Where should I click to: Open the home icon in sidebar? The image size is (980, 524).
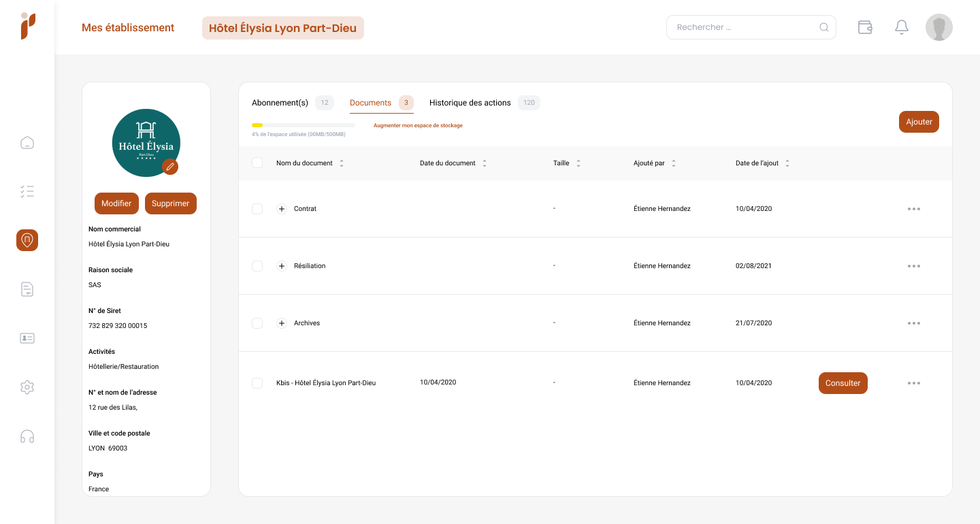click(x=27, y=142)
